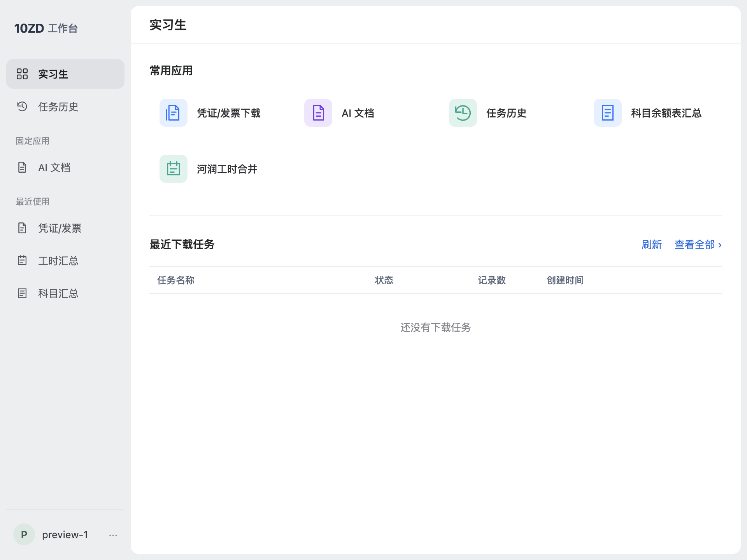Image resolution: width=747 pixels, height=560 pixels.
Task: Open the 河润工时合并 calendar app icon
Action: click(174, 169)
